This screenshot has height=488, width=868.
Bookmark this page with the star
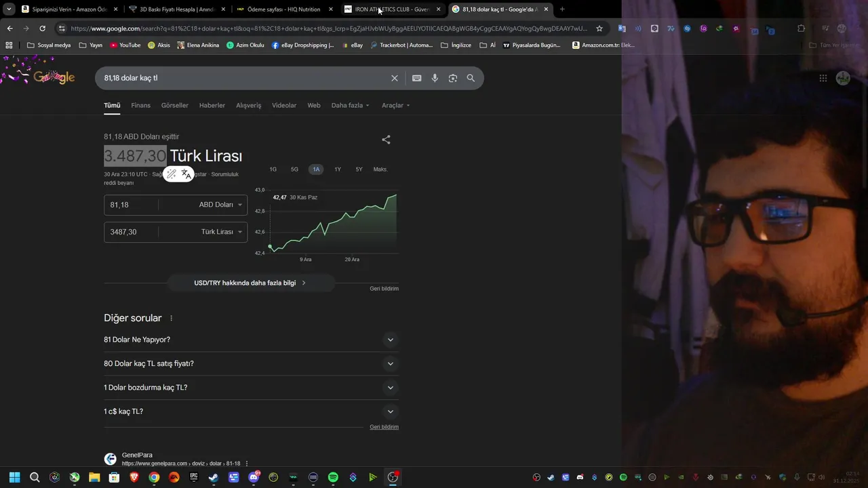click(x=599, y=28)
